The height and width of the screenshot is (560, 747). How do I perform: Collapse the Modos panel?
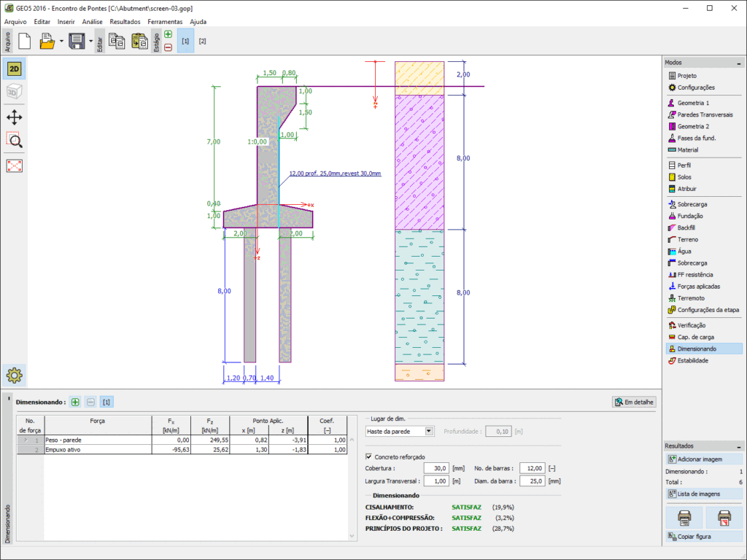(x=739, y=63)
